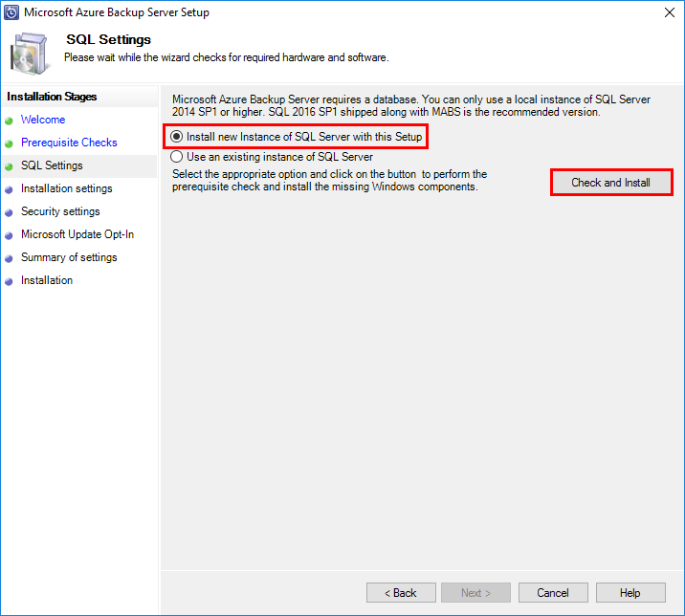
Task: Click the blue bullet beside Installation settings
Action: tap(9, 189)
